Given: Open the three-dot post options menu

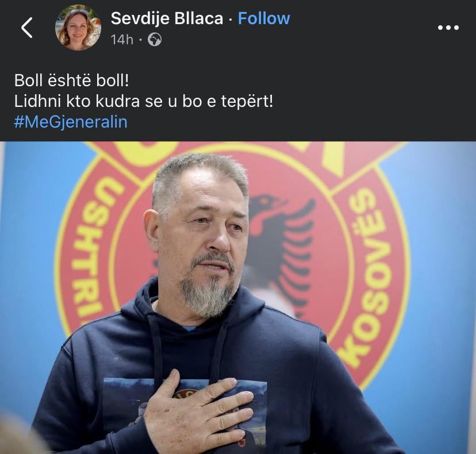Looking at the screenshot, I should click(448, 28).
